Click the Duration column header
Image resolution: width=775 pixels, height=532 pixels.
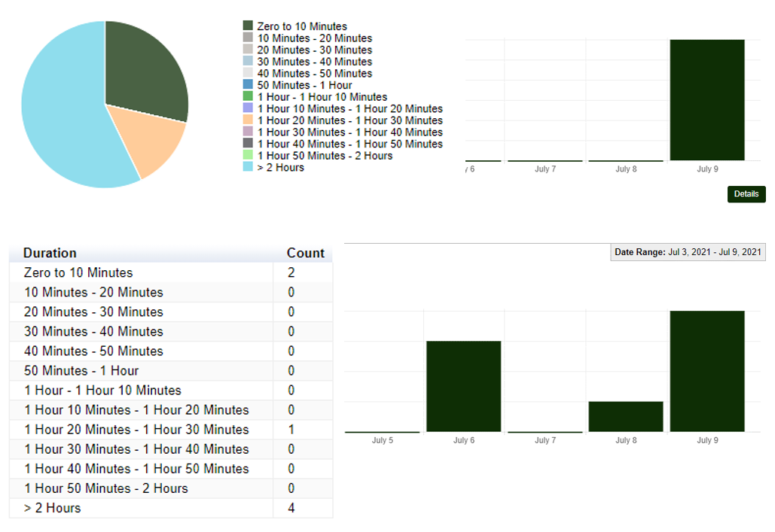pos(50,253)
